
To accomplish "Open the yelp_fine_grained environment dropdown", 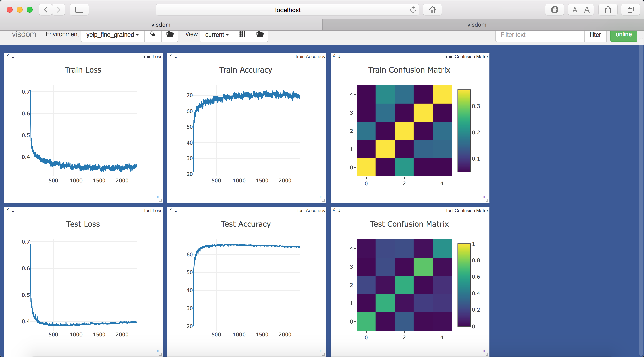I will (x=112, y=35).
